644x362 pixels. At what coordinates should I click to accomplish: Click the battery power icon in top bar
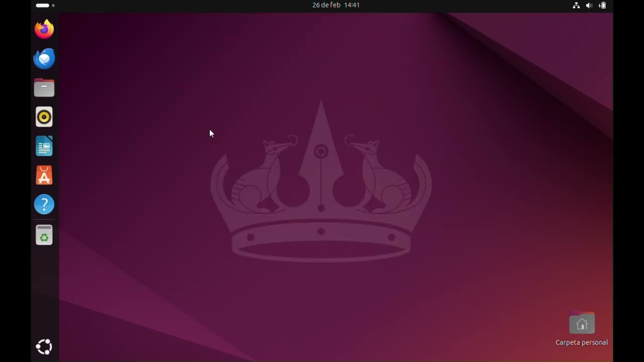(602, 5)
